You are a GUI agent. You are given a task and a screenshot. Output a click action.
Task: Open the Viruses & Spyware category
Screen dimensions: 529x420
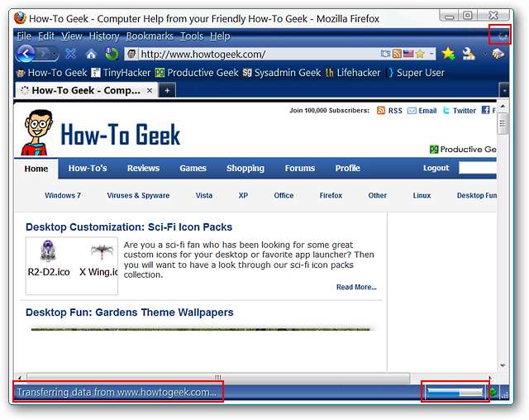tap(138, 195)
